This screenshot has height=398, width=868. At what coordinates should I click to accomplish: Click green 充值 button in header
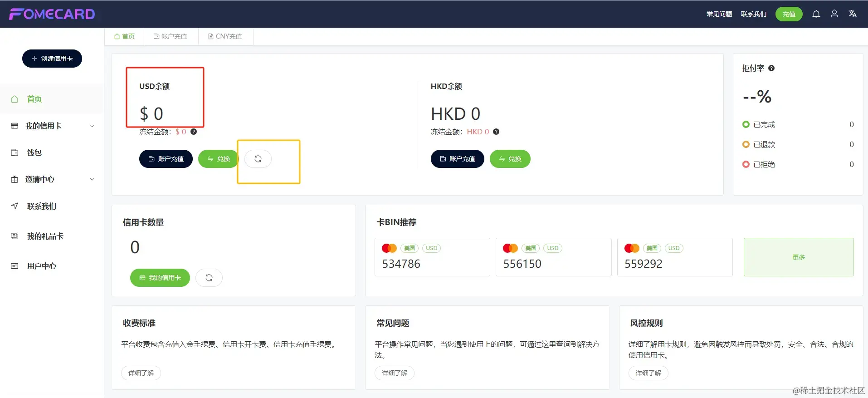click(x=789, y=14)
